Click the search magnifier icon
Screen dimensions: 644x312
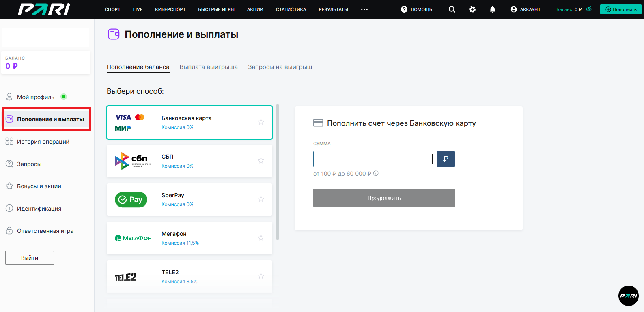pyautogui.click(x=452, y=9)
